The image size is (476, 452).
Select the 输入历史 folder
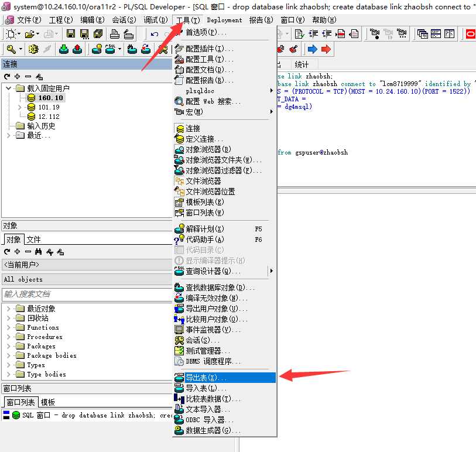(x=42, y=126)
